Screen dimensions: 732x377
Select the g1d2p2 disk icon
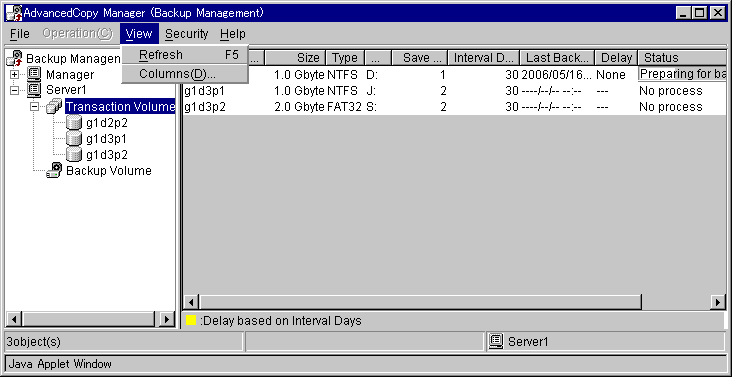(x=74, y=123)
